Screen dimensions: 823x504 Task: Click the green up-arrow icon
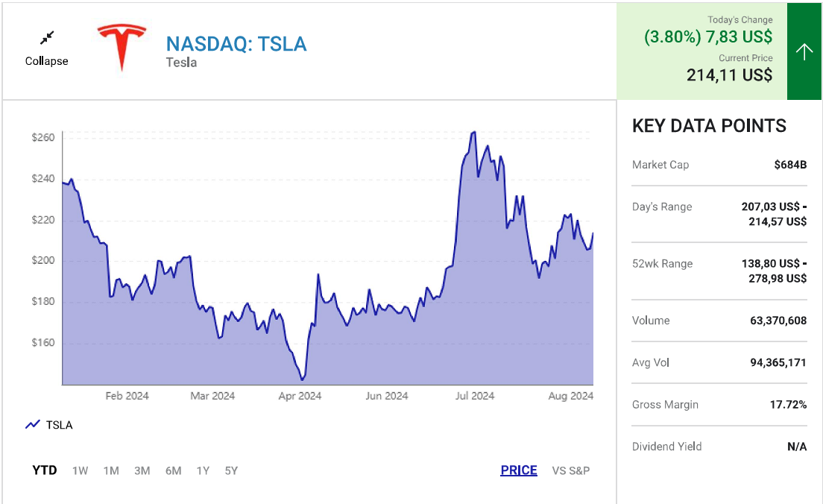(x=804, y=51)
